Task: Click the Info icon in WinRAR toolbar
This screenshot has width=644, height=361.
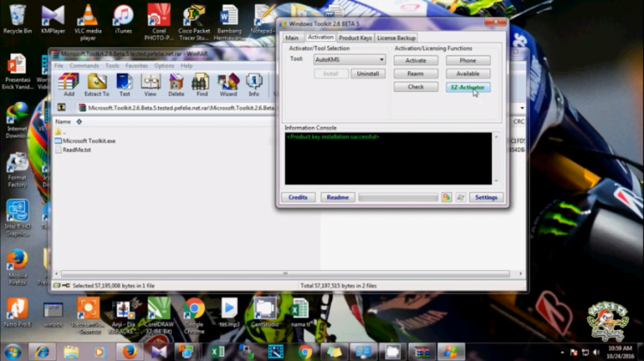Action: click(x=254, y=85)
